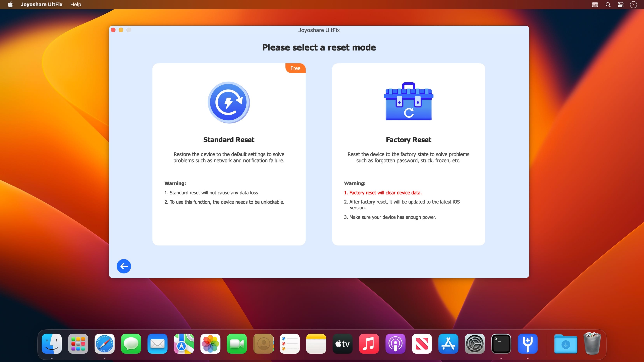644x362 pixels.
Task: Select the Factory Reset toolbox icon
Action: tap(409, 102)
